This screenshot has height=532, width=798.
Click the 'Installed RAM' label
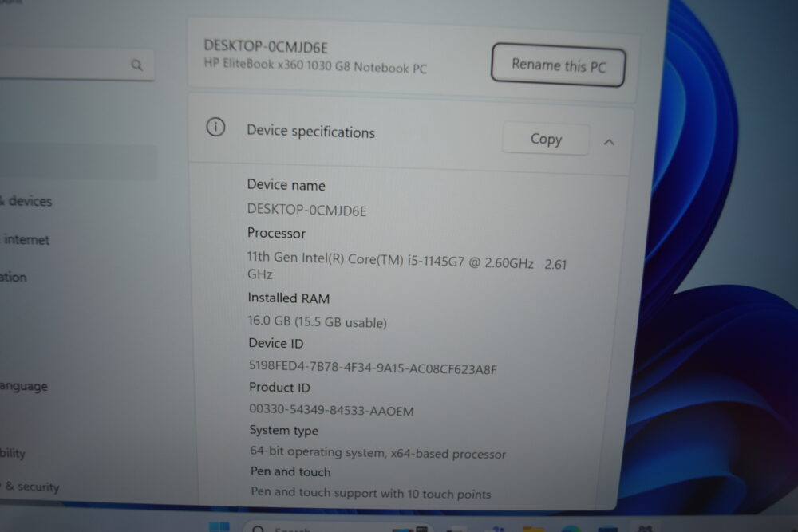(x=289, y=298)
